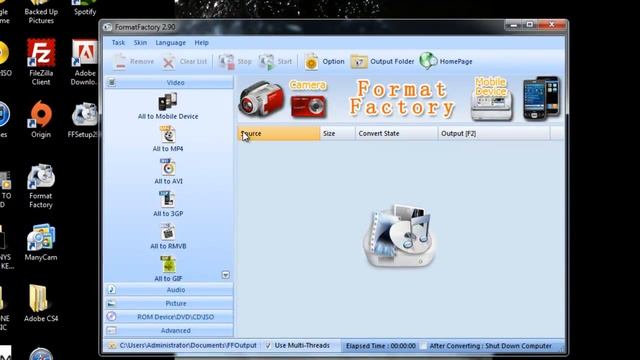Screen dimensions: 640x360
Task: Select the All to Mobile Device icon
Action: [x=168, y=101]
